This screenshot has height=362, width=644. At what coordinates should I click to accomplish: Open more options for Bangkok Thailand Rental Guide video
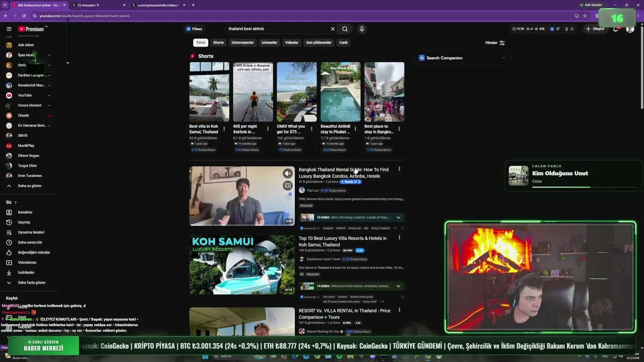[x=399, y=169]
